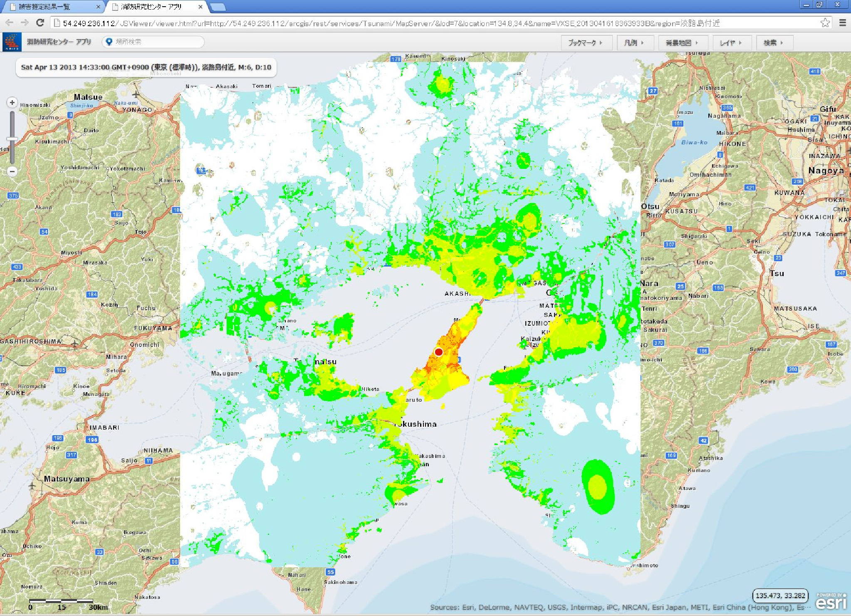Click the zoom level slider handle
The width and height of the screenshot is (851, 616).
pyautogui.click(x=12, y=139)
